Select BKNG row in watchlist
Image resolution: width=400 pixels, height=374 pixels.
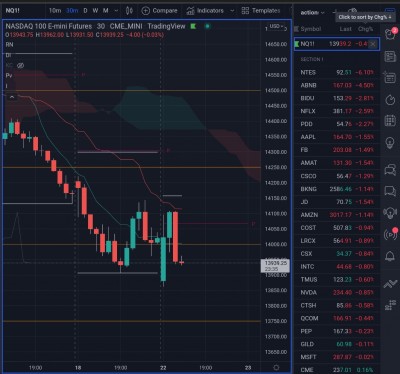click(337, 189)
